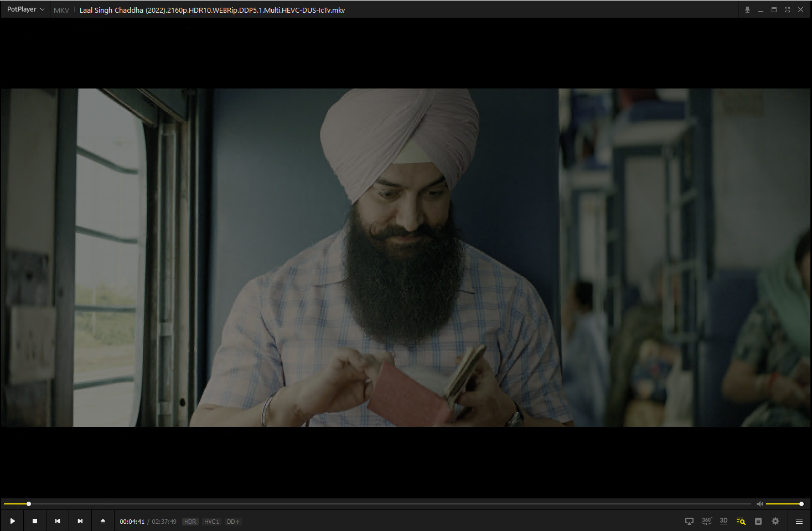Toggle 3D video mode
Image resolution: width=812 pixels, height=531 pixels.
click(723, 521)
